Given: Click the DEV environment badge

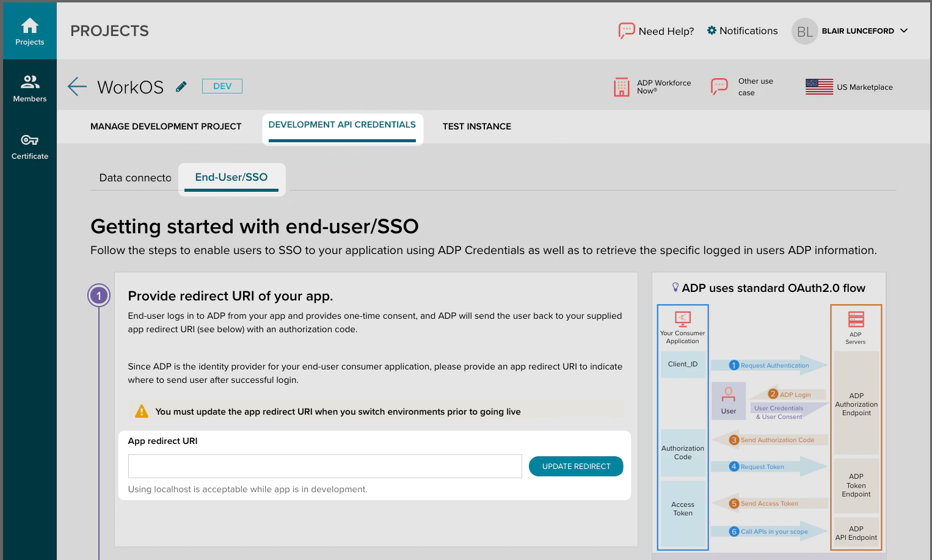Looking at the screenshot, I should point(222,85).
